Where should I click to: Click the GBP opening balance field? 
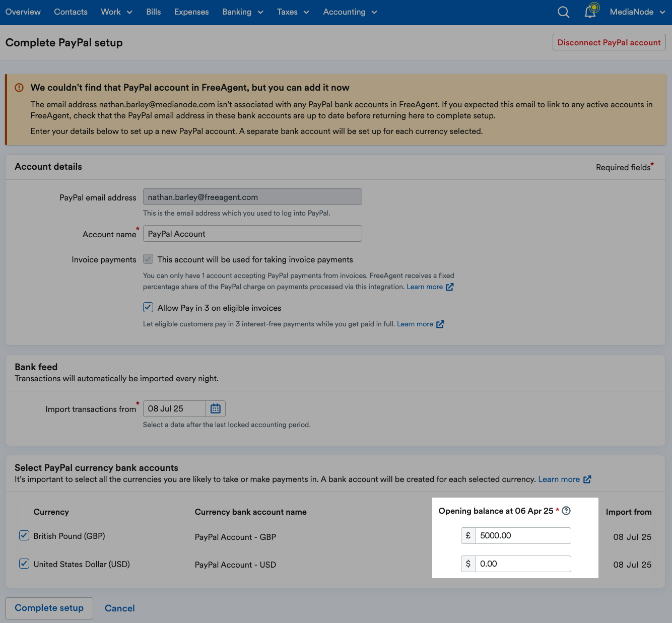coord(523,535)
